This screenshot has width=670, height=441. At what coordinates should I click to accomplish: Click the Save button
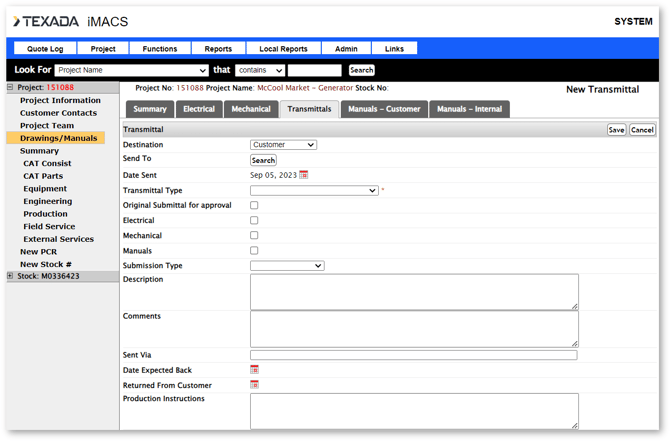[616, 130]
